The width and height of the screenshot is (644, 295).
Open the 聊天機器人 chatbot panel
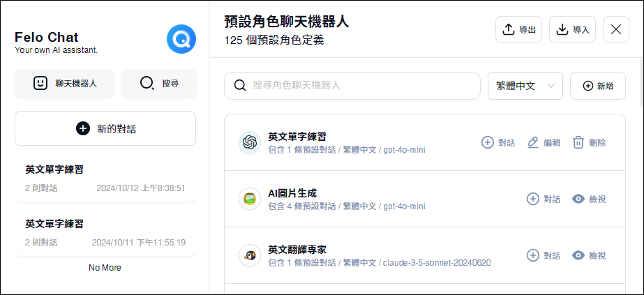[x=64, y=83]
